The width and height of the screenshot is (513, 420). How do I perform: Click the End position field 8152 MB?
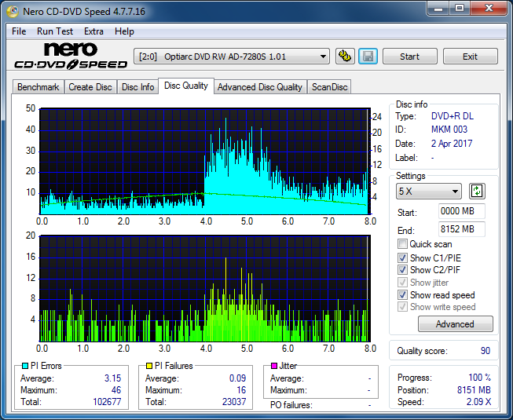tap(461, 229)
